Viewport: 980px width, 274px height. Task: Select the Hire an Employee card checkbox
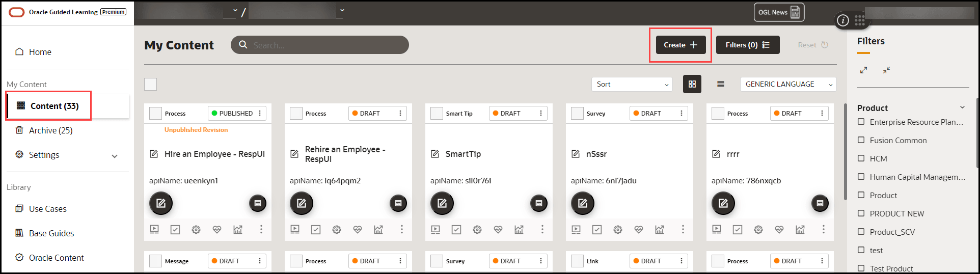click(x=155, y=113)
